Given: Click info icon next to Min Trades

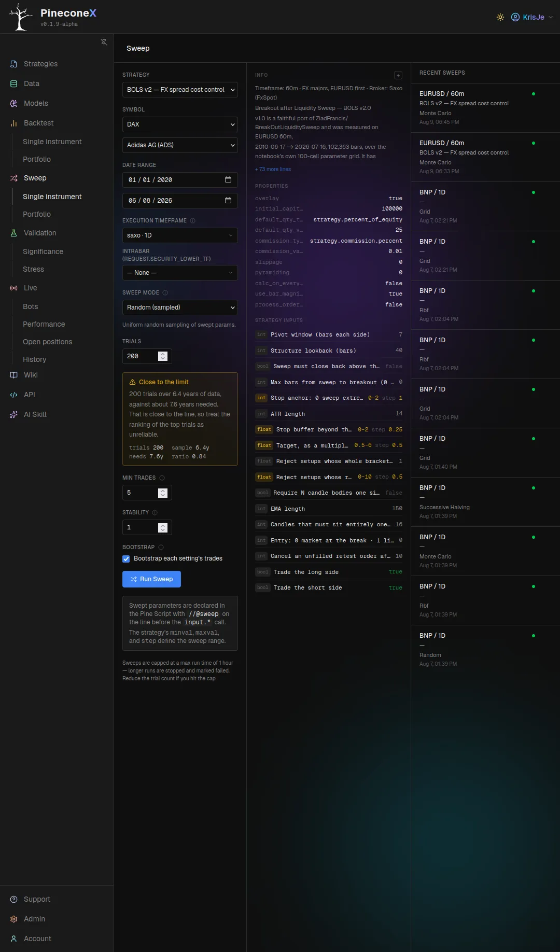Looking at the screenshot, I should 162,478.
